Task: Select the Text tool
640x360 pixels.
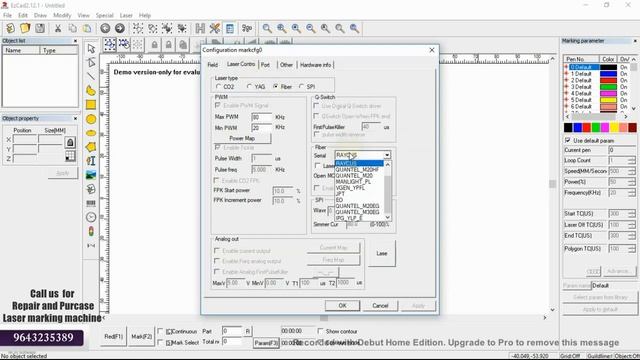Action: pyautogui.click(x=91, y=161)
